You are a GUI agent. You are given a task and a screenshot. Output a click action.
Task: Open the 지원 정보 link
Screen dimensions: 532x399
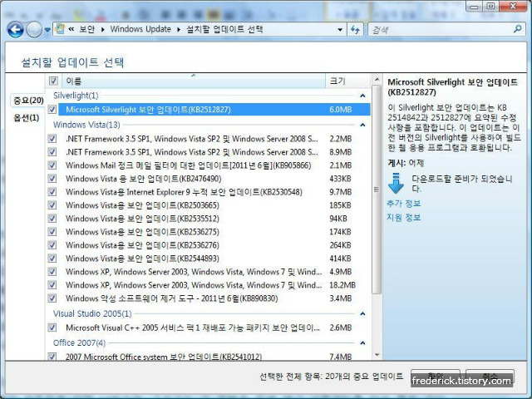(404, 218)
